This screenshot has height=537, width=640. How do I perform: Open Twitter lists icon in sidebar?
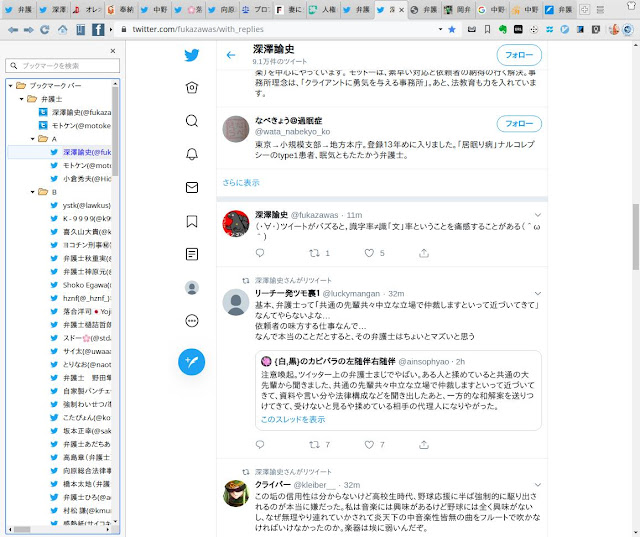coord(191,254)
